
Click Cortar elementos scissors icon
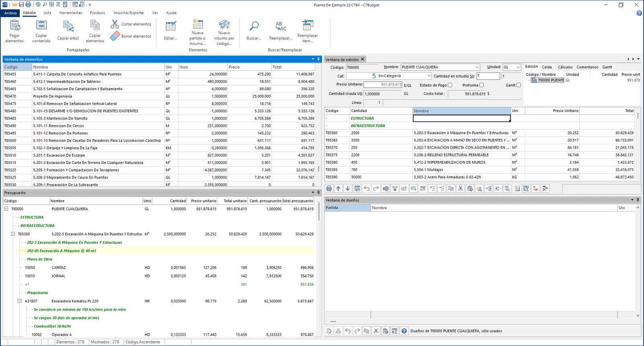[x=115, y=24]
